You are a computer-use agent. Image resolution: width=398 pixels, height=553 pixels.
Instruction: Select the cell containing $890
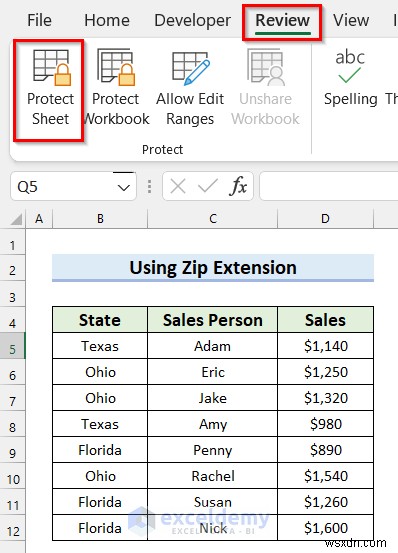[325, 450]
